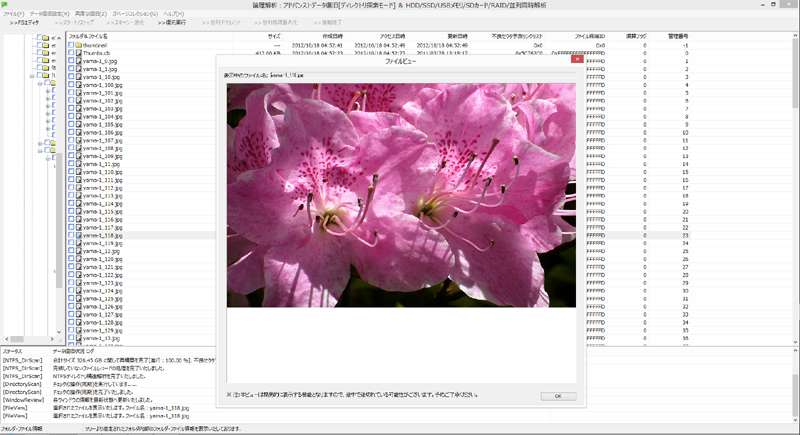Click the file icon of yama-1_118.jpg
The width and height of the screenshot is (800, 435).
(79, 235)
